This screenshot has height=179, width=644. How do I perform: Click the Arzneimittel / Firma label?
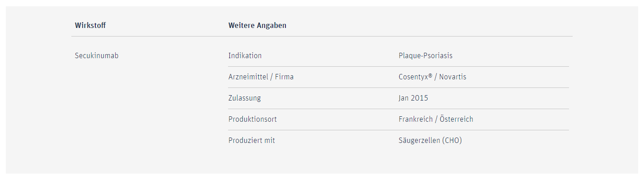point(261,77)
